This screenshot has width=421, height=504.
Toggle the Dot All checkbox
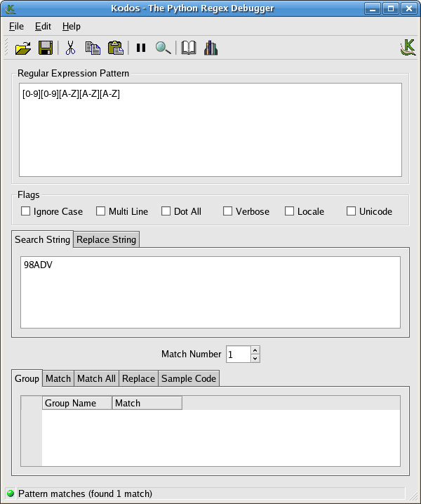(x=166, y=211)
